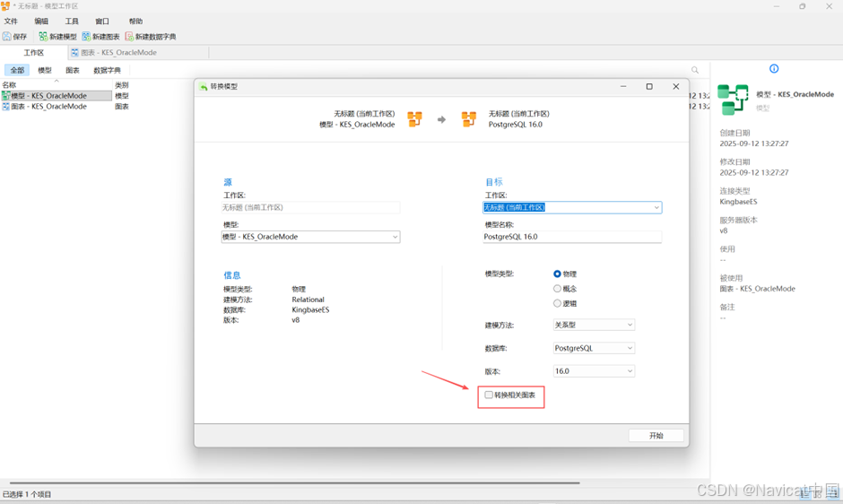Screen dimensions: 843x504
Task: Open the 窗口 menu
Action: click(102, 22)
